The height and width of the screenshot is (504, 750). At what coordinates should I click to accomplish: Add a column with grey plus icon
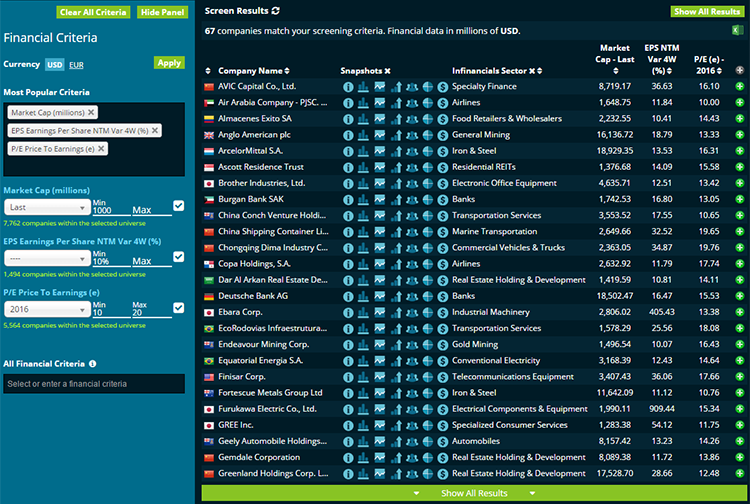coord(739,70)
